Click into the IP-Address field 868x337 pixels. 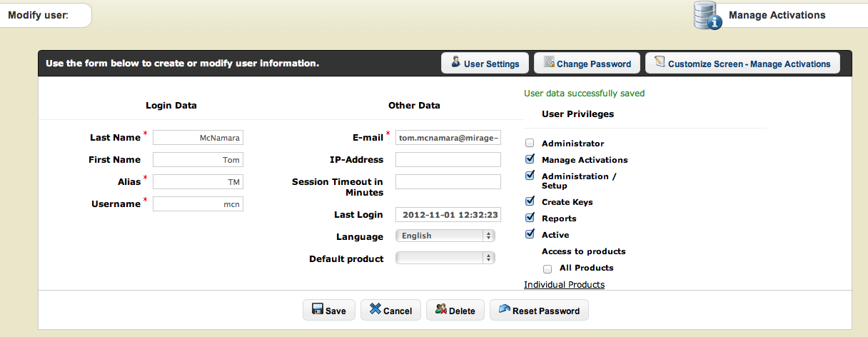click(x=448, y=160)
